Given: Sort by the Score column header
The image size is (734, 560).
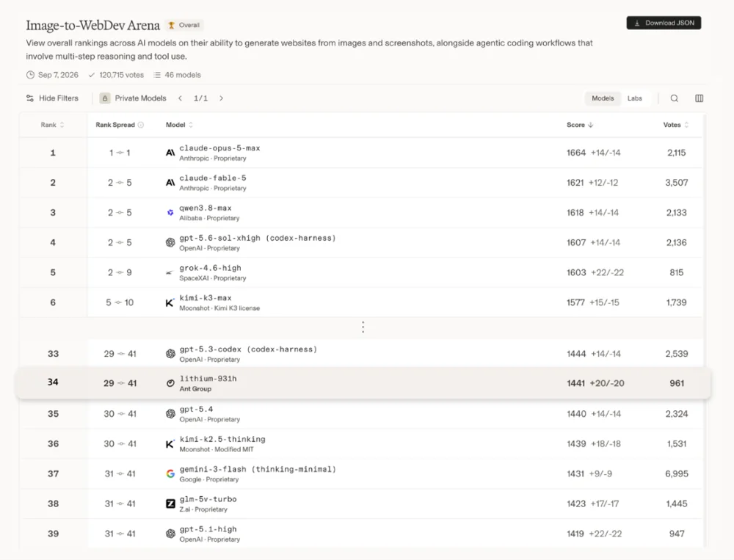Looking at the screenshot, I should click(580, 125).
